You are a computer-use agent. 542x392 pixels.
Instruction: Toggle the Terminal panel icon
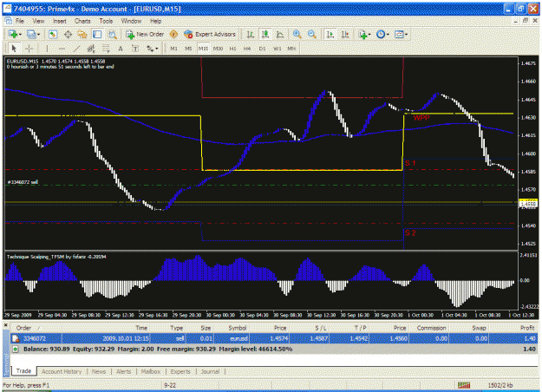(97, 34)
